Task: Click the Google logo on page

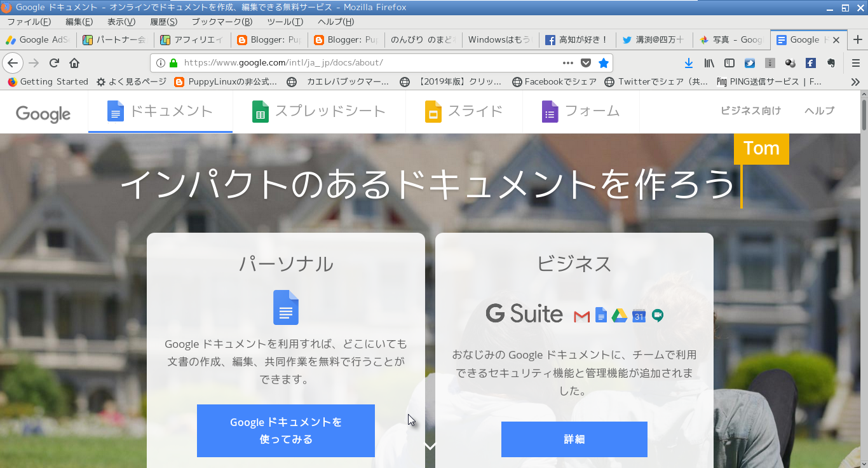Action: pos(43,113)
